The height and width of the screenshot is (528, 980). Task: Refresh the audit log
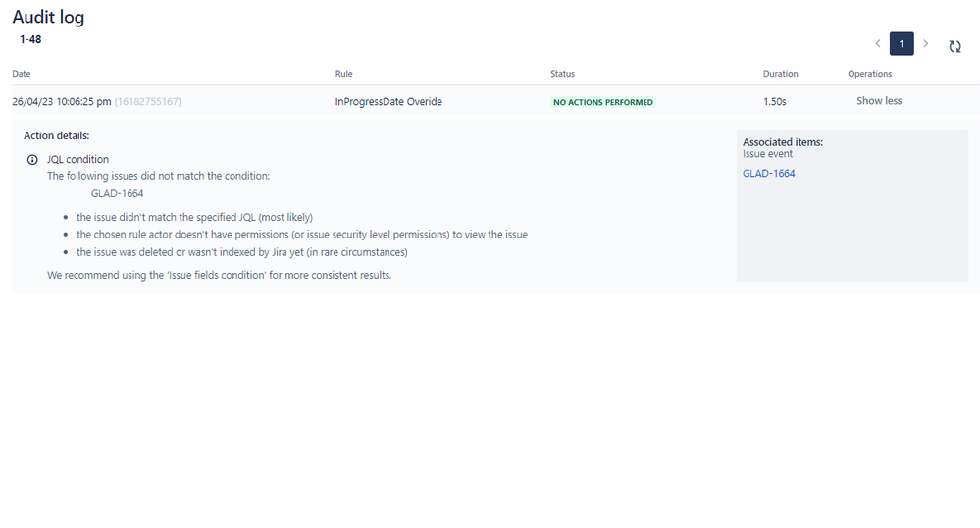(x=954, y=46)
